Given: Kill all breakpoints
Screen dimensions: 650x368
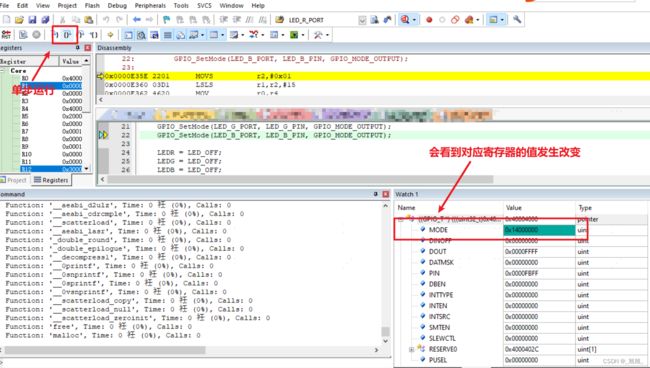Looking at the screenshot, I should [x=469, y=19].
